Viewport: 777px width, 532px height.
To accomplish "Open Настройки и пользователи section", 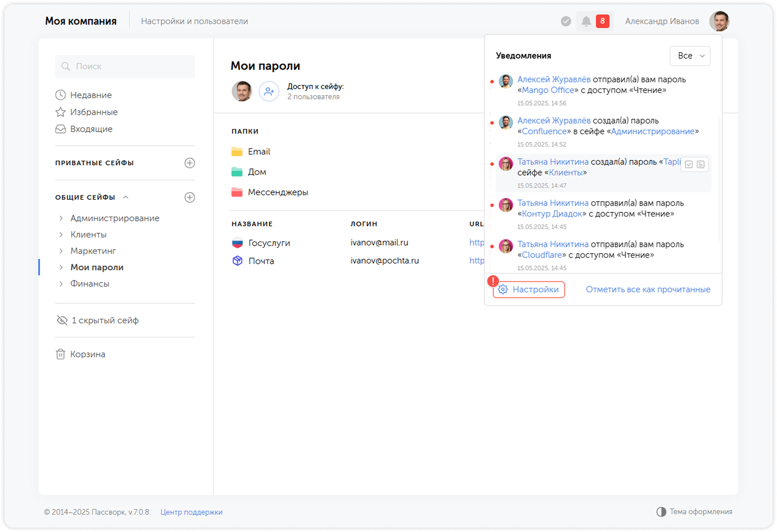I will pos(194,21).
